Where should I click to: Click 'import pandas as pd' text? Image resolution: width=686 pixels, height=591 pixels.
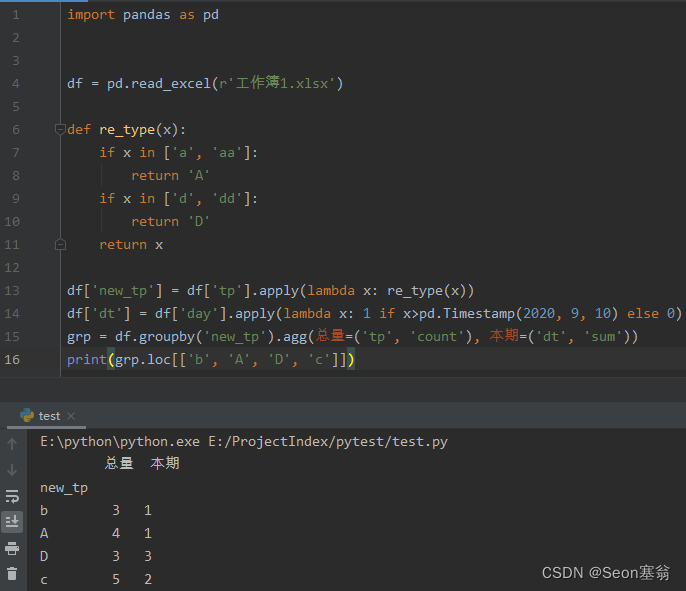pos(143,15)
